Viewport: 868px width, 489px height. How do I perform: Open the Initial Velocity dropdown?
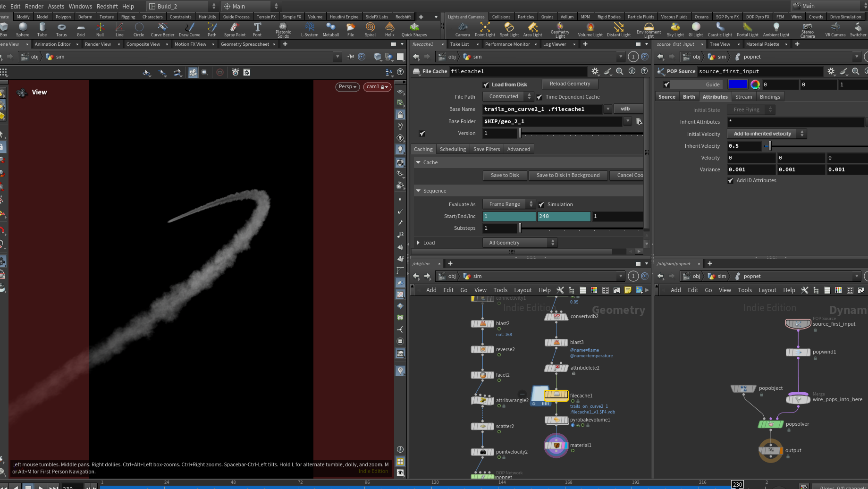[767, 134]
